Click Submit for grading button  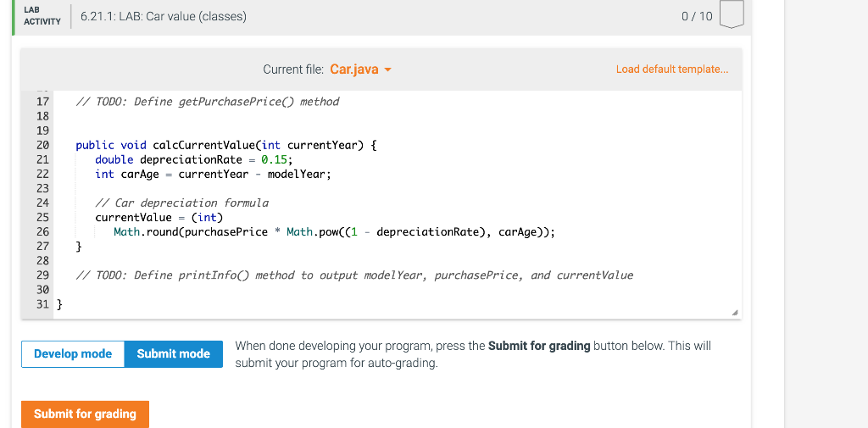[x=85, y=414]
